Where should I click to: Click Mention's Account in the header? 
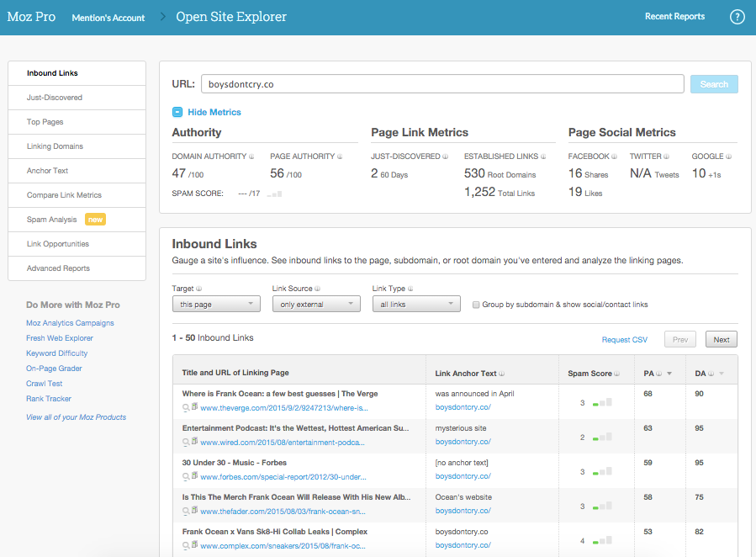[x=108, y=18]
